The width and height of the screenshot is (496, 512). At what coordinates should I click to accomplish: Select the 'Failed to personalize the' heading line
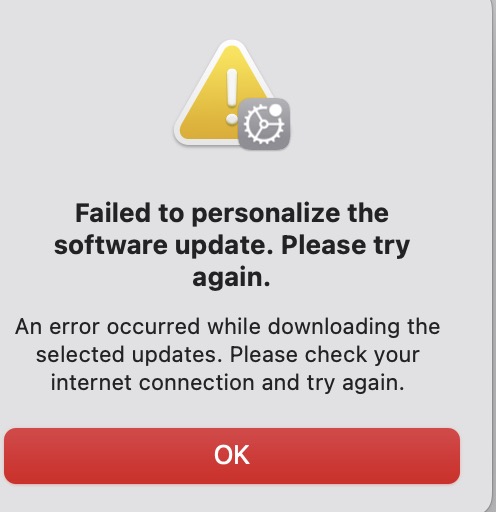[x=232, y=213]
